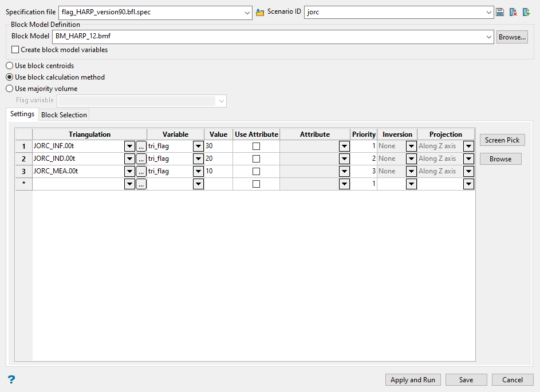Tick Use Attribute checkbox in row 1

(x=256, y=146)
